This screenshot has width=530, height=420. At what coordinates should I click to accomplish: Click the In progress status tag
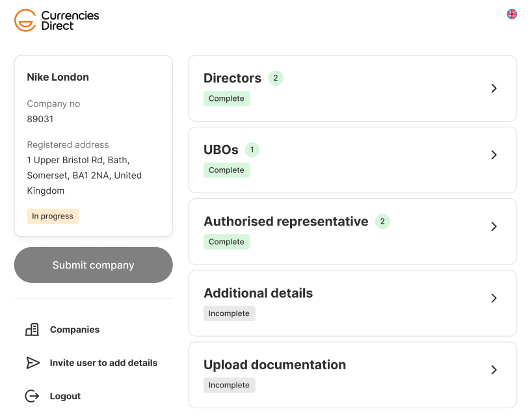tap(53, 217)
